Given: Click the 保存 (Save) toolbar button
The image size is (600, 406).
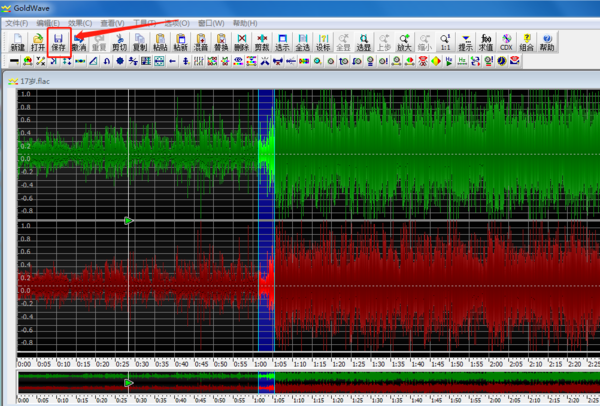Looking at the screenshot, I should click(x=58, y=42).
